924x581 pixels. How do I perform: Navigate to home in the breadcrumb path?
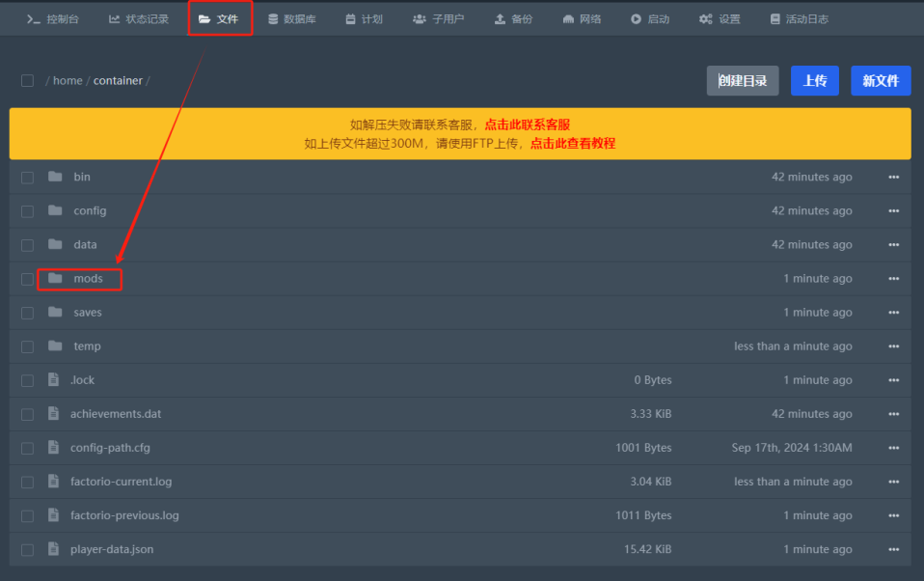coord(68,81)
